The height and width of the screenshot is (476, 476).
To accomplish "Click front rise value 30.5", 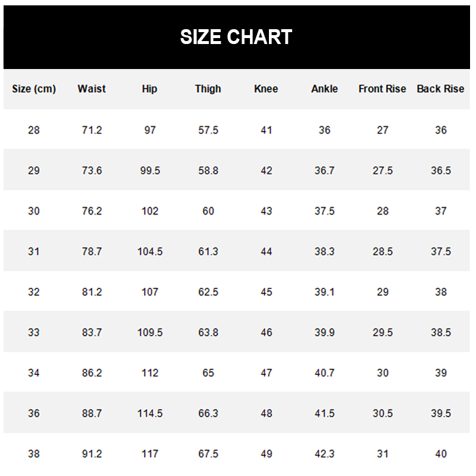I will point(383,414).
